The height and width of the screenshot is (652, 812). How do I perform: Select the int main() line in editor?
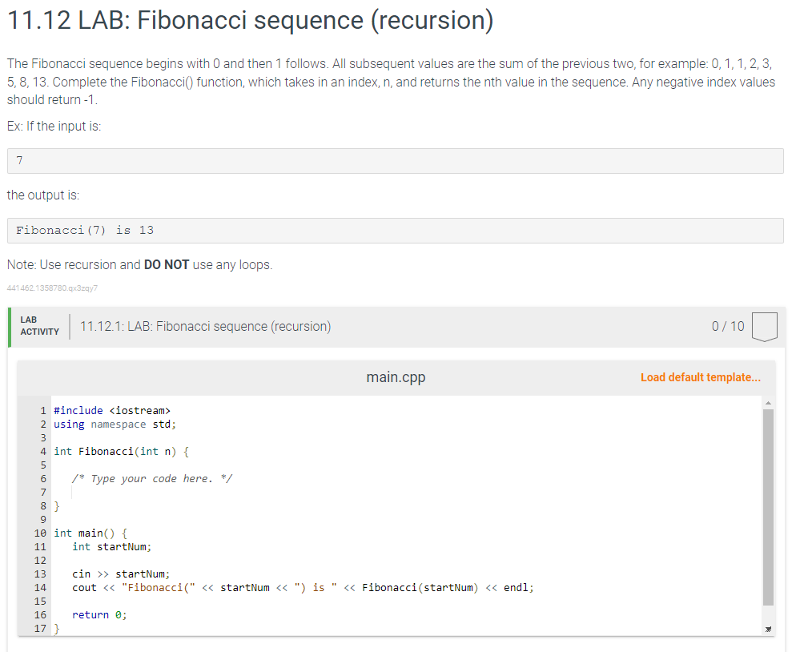click(90, 533)
